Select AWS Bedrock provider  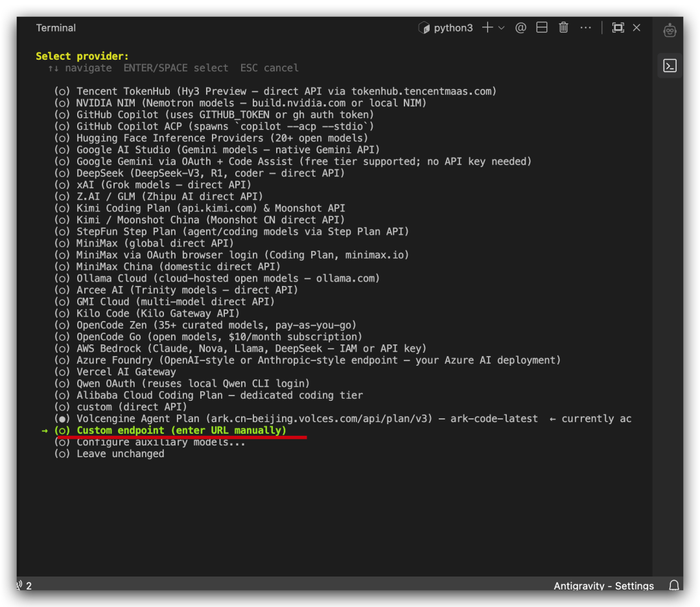tap(240, 348)
